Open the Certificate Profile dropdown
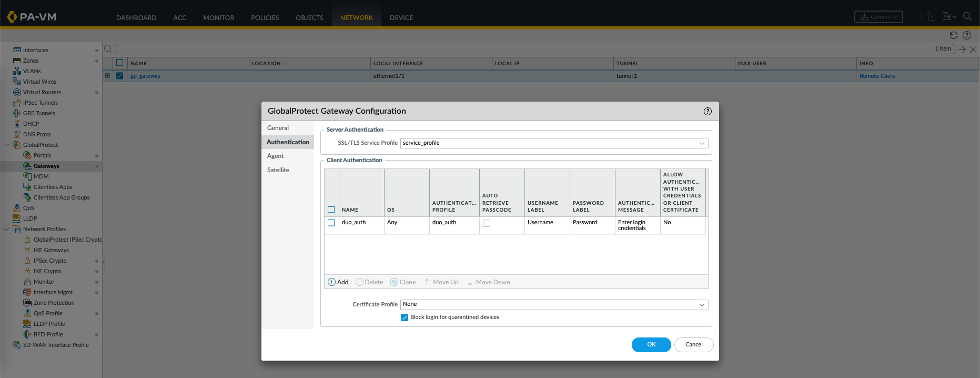980x378 pixels. point(701,305)
